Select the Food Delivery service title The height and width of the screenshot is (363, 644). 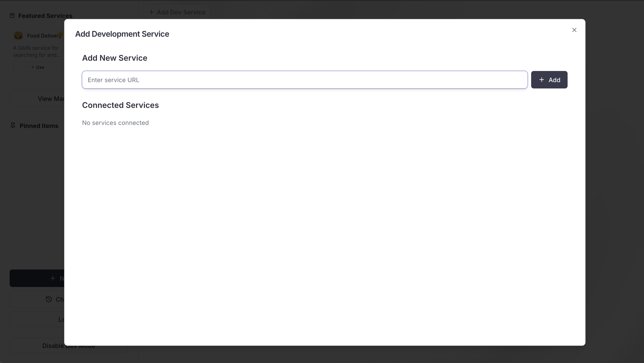[44, 36]
